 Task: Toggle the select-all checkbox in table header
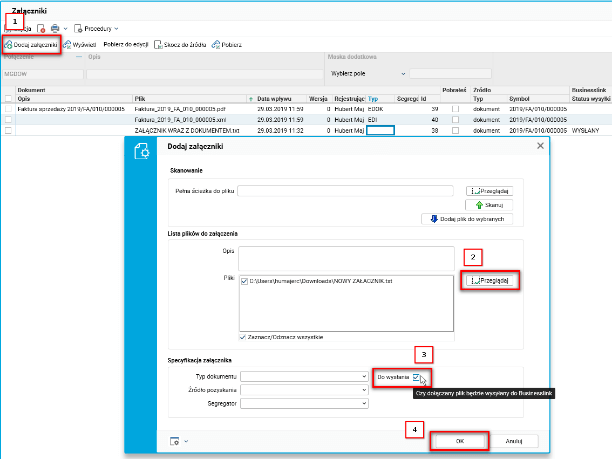click(8, 99)
